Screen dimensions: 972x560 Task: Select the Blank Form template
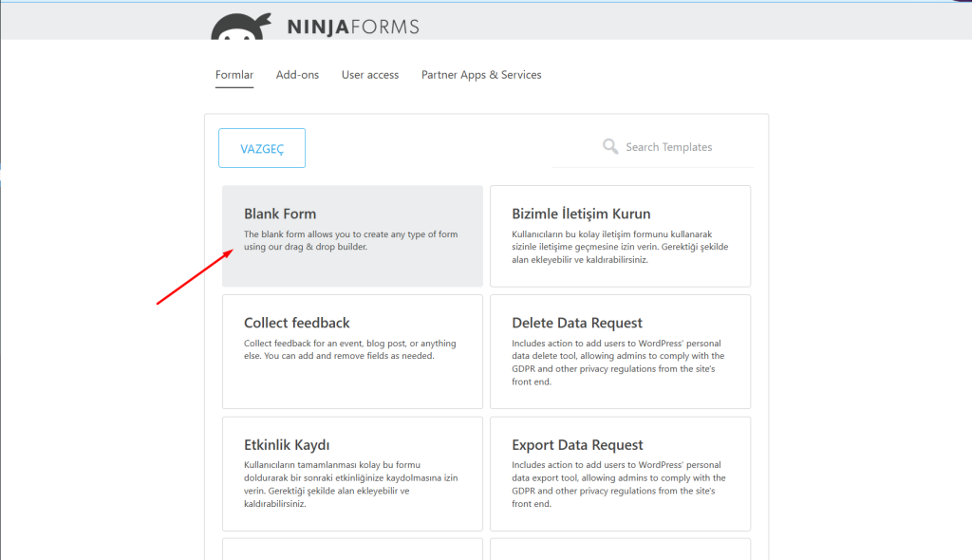click(352, 236)
